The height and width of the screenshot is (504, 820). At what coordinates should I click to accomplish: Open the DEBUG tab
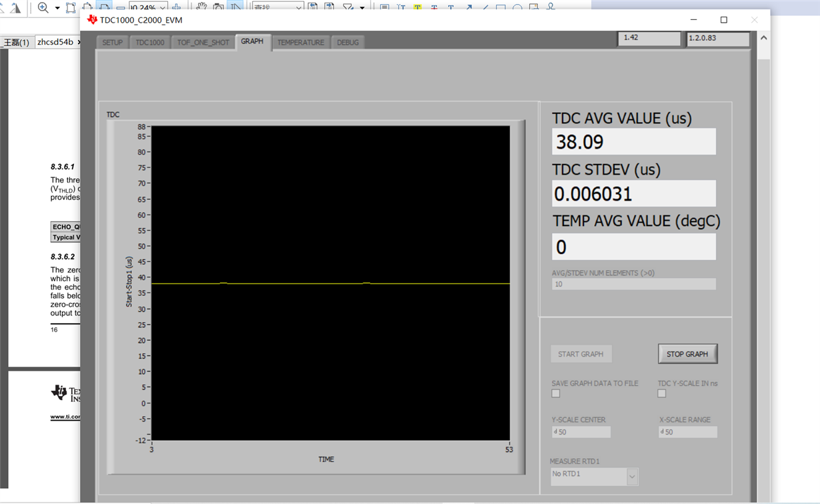348,42
